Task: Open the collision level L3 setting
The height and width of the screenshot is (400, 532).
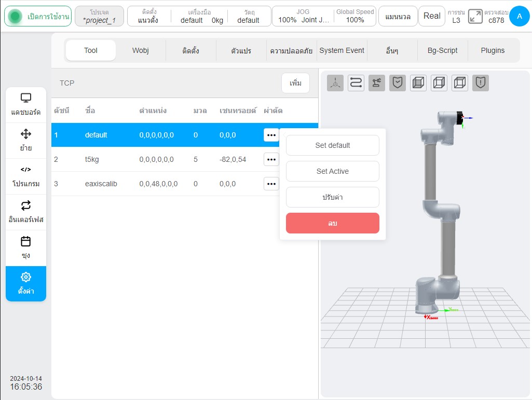Action: 456,16
